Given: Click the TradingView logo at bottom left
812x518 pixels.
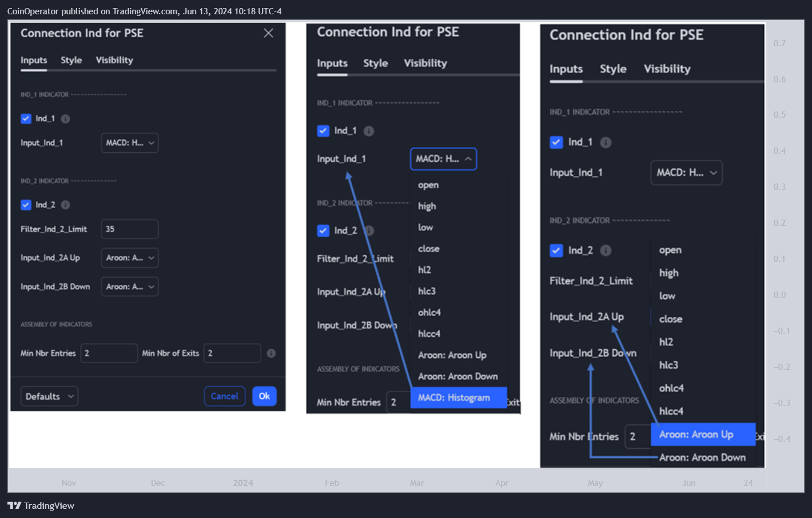Looking at the screenshot, I should click(41, 505).
